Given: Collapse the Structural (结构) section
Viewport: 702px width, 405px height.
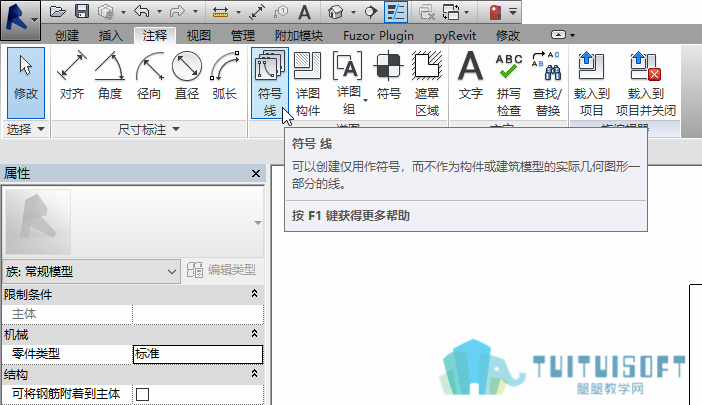Looking at the screenshot, I should [254, 373].
